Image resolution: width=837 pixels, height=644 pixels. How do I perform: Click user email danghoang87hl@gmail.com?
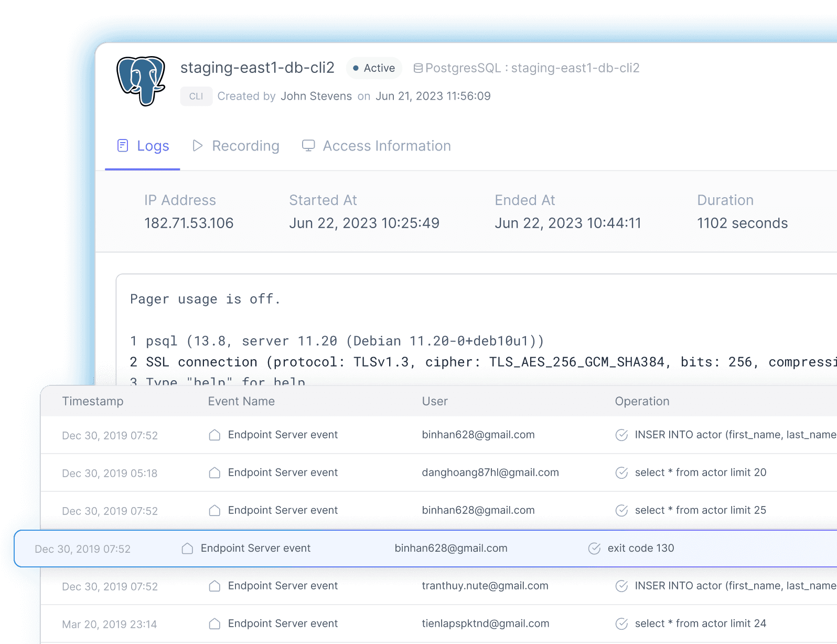[x=490, y=473]
